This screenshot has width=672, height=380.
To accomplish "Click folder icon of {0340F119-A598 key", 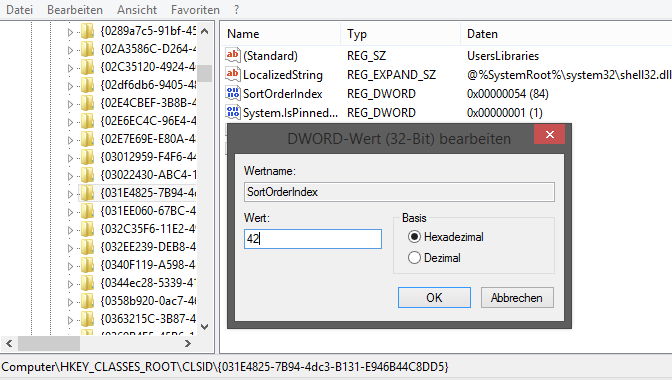I will click(87, 265).
